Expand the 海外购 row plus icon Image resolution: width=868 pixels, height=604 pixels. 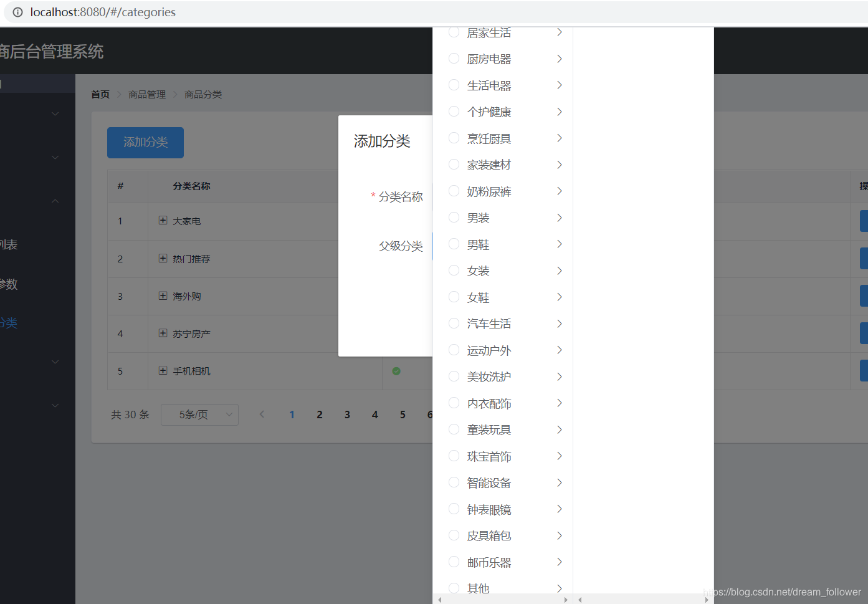pyautogui.click(x=163, y=295)
